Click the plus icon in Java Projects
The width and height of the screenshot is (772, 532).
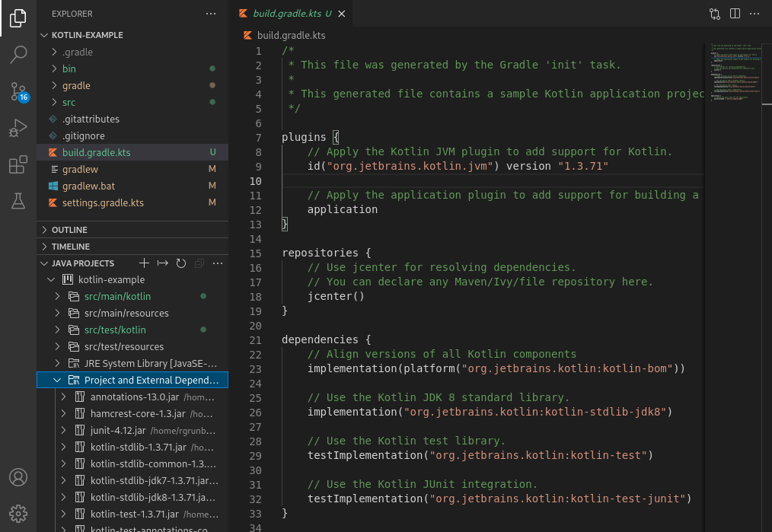[x=144, y=263]
